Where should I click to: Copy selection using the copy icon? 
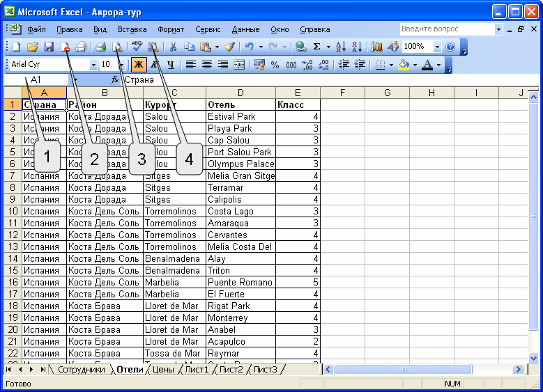pyautogui.click(x=189, y=47)
